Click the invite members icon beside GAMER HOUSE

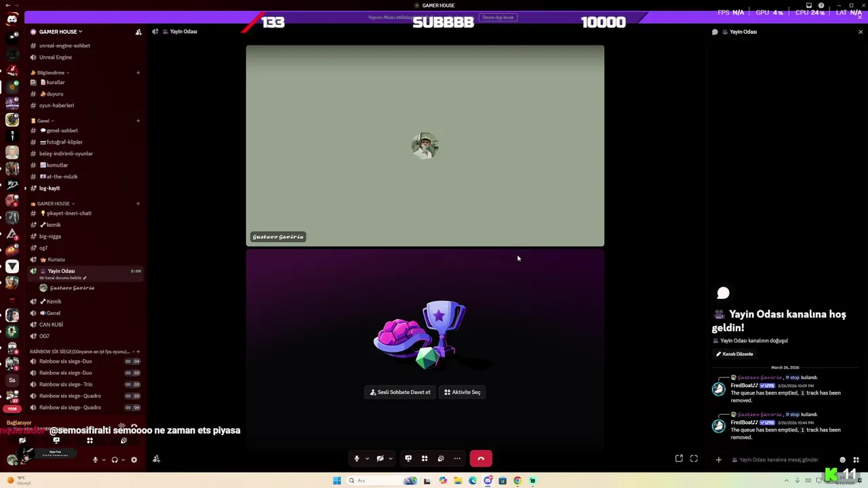click(138, 32)
